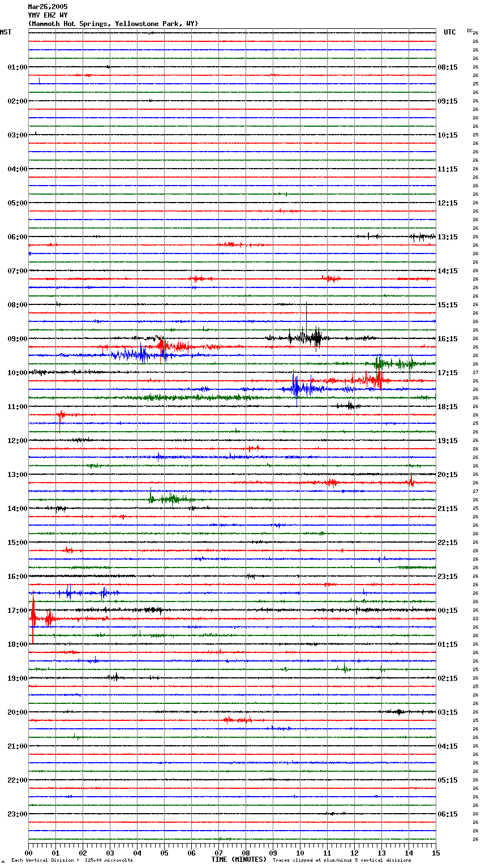Click the 21:15 UTC time label
Screen dimensions: 481x868
pyautogui.click(x=448, y=509)
